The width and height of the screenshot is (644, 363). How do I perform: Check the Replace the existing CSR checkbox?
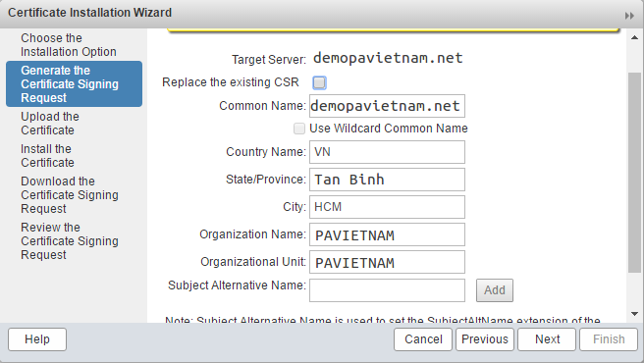(x=319, y=82)
